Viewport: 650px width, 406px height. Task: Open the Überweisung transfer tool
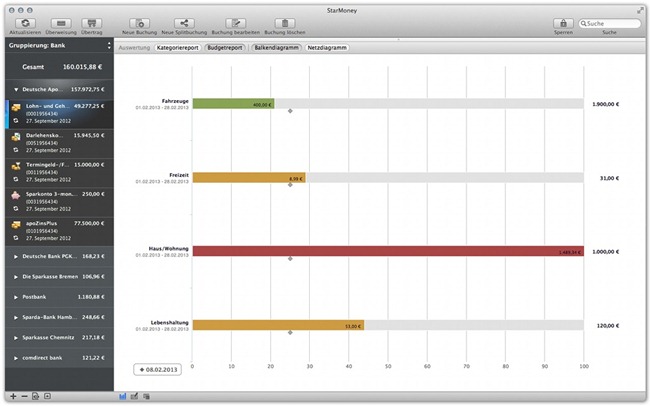pos(60,22)
